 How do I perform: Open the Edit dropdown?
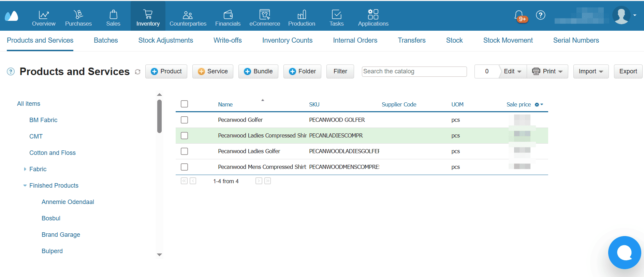pyautogui.click(x=513, y=71)
